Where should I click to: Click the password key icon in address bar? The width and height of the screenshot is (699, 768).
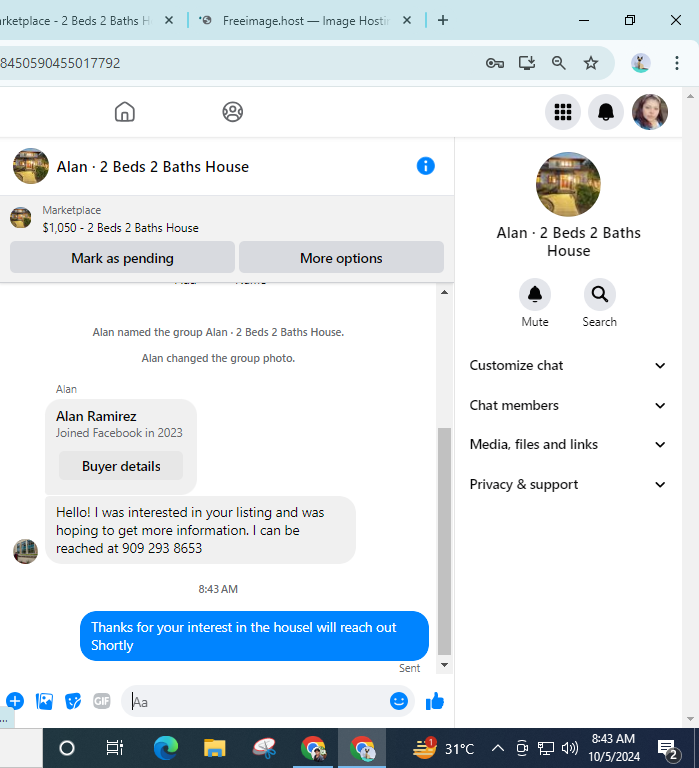(x=495, y=63)
